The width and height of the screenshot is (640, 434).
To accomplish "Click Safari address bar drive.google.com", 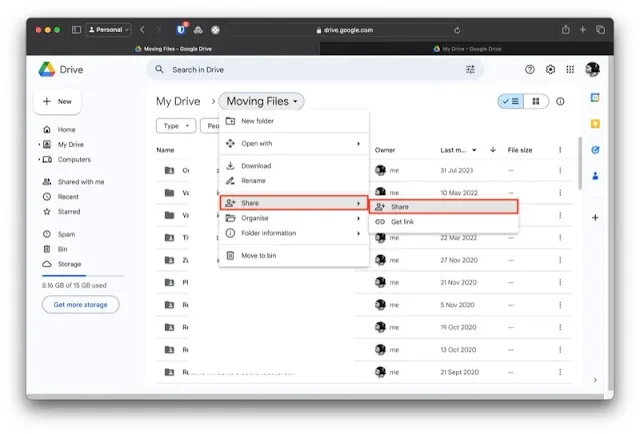I will click(x=344, y=30).
